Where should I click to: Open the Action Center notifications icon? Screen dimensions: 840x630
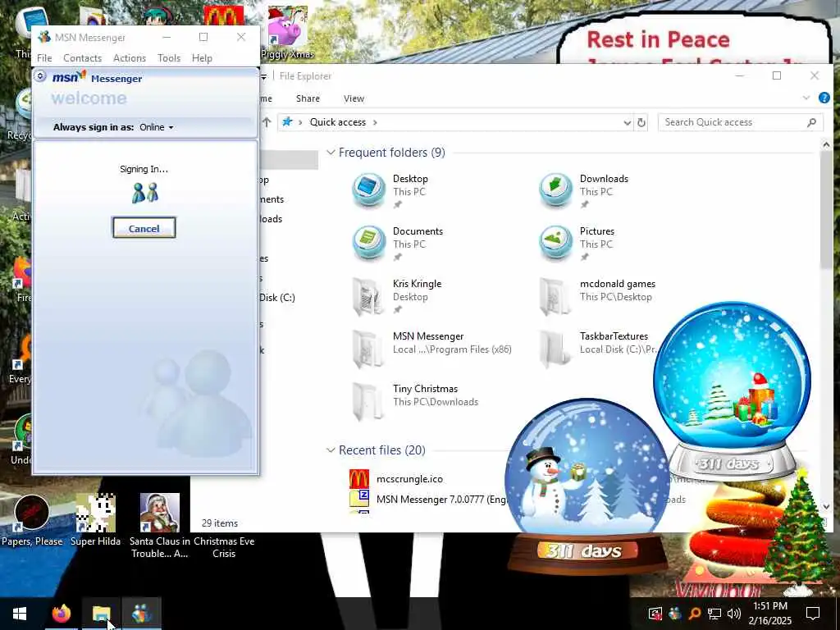coord(813,614)
